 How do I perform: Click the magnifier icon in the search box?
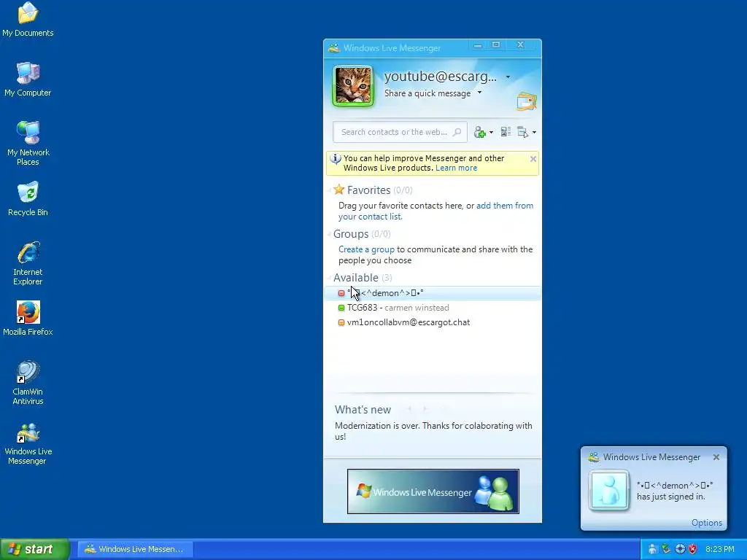pyautogui.click(x=457, y=132)
